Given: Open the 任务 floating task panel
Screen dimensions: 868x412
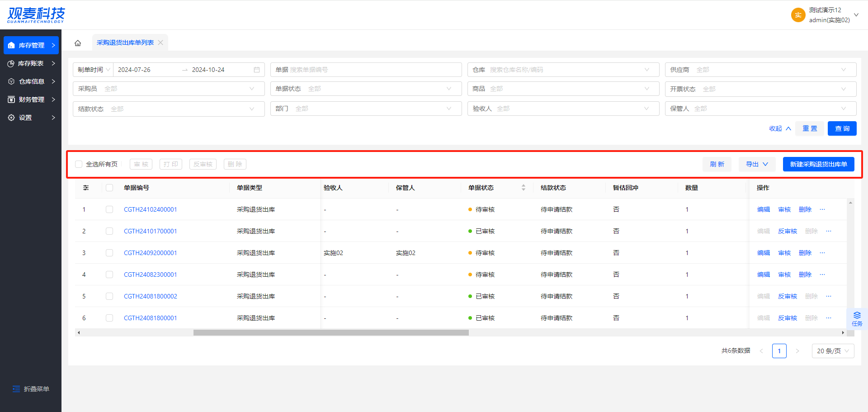Looking at the screenshot, I should click(857, 319).
